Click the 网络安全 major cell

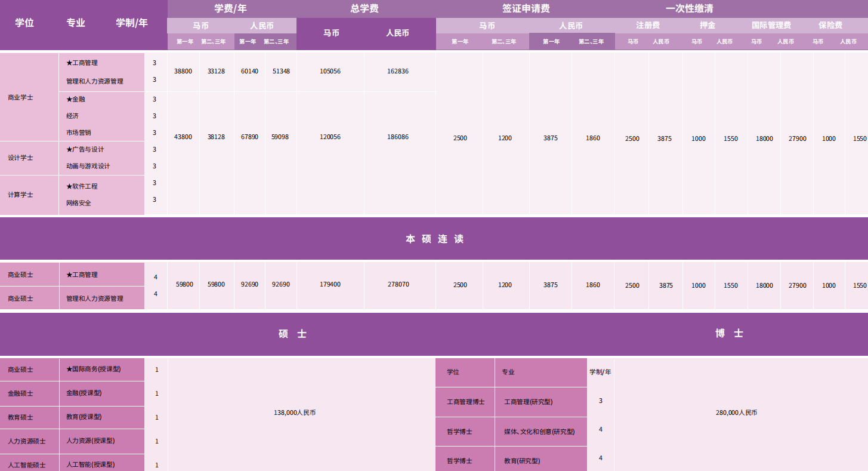point(79,203)
